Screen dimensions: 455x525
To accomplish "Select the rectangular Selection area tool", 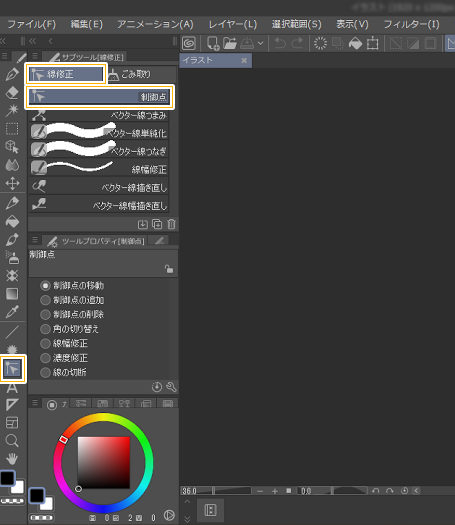I will 12,128.
